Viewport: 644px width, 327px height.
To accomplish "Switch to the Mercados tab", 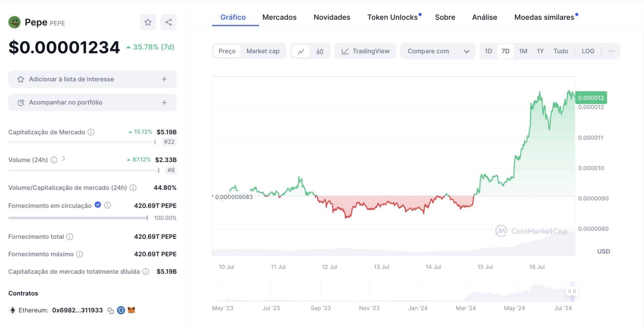I will (x=279, y=17).
